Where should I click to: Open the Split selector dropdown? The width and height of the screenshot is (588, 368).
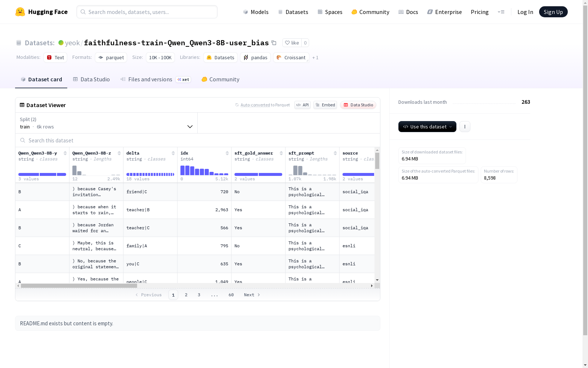pyautogui.click(x=107, y=123)
